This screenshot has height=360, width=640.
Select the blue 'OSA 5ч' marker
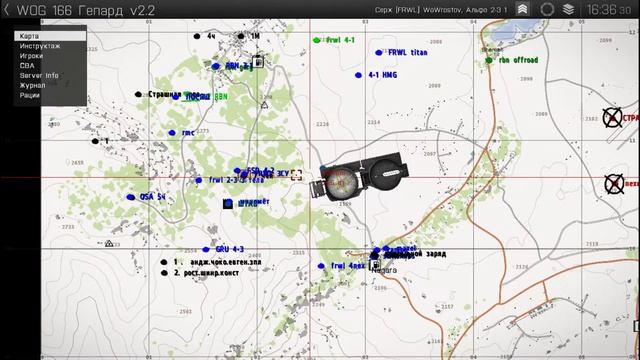[131, 197]
